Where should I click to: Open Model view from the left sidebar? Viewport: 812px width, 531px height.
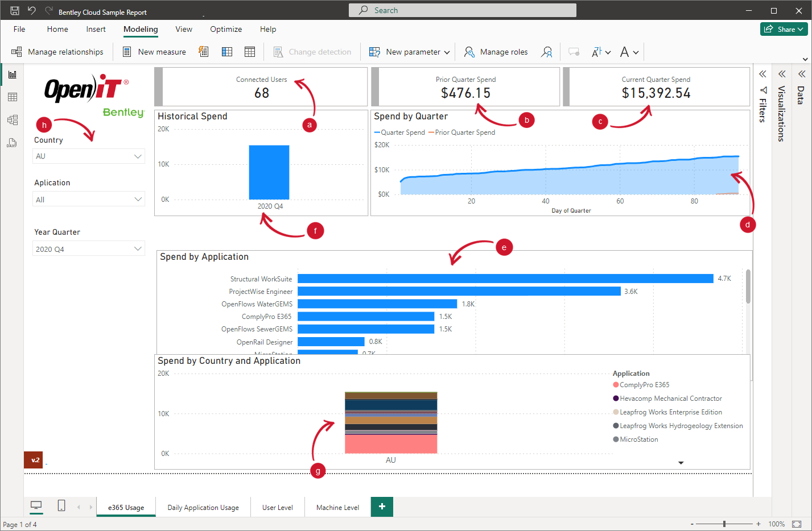click(11, 120)
